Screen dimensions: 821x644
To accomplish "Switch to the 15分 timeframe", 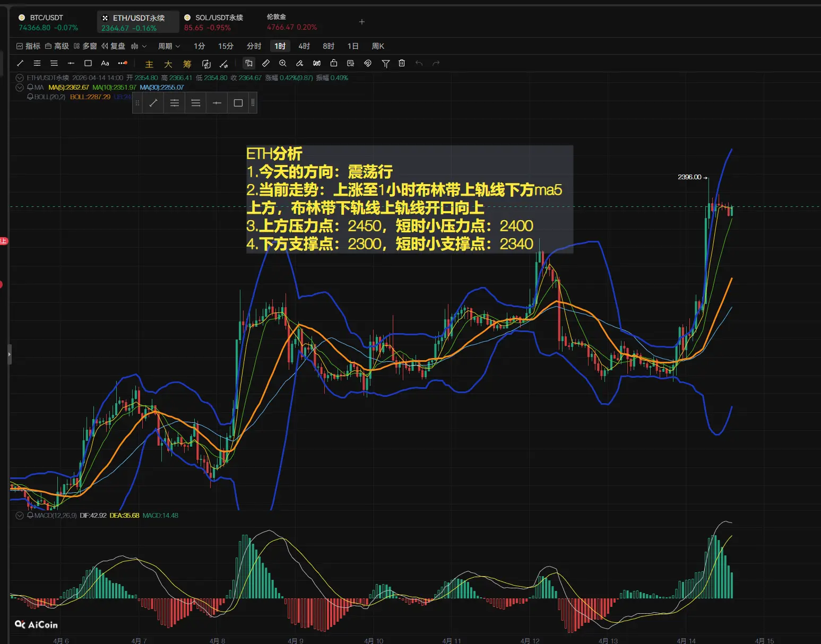I will point(226,46).
